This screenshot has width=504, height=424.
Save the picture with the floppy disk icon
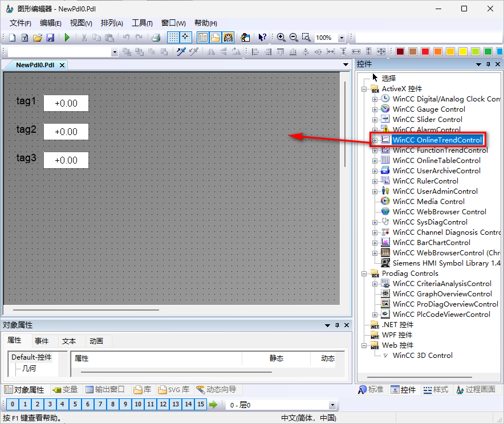pyautogui.click(x=50, y=38)
